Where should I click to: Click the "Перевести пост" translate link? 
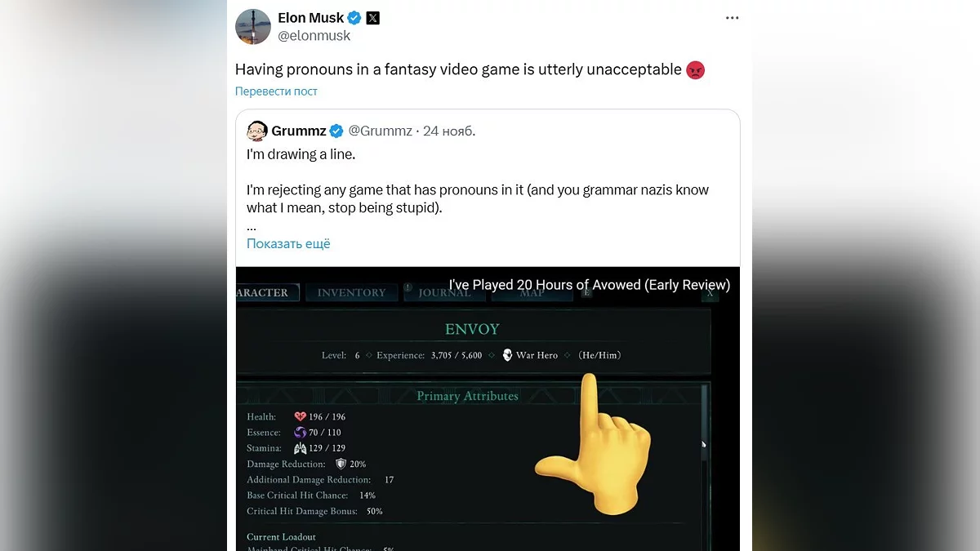point(276,91)
